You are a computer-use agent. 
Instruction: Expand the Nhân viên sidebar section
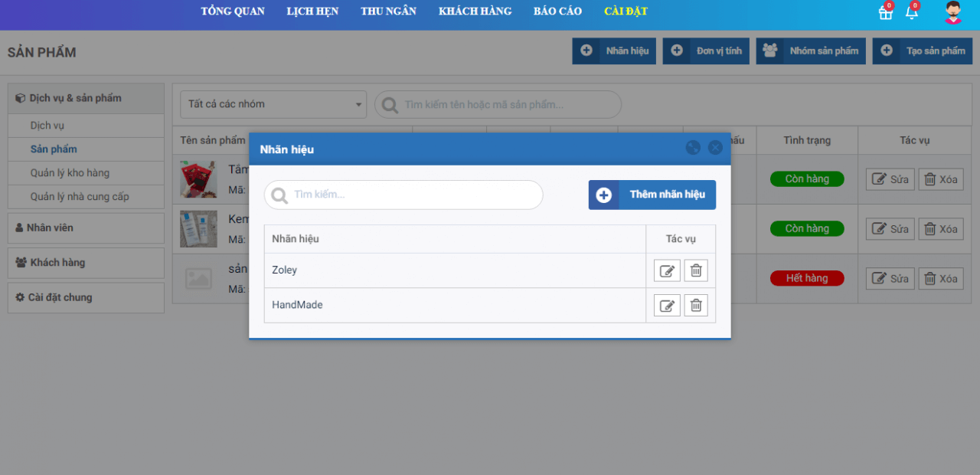(x=86, y=228)
